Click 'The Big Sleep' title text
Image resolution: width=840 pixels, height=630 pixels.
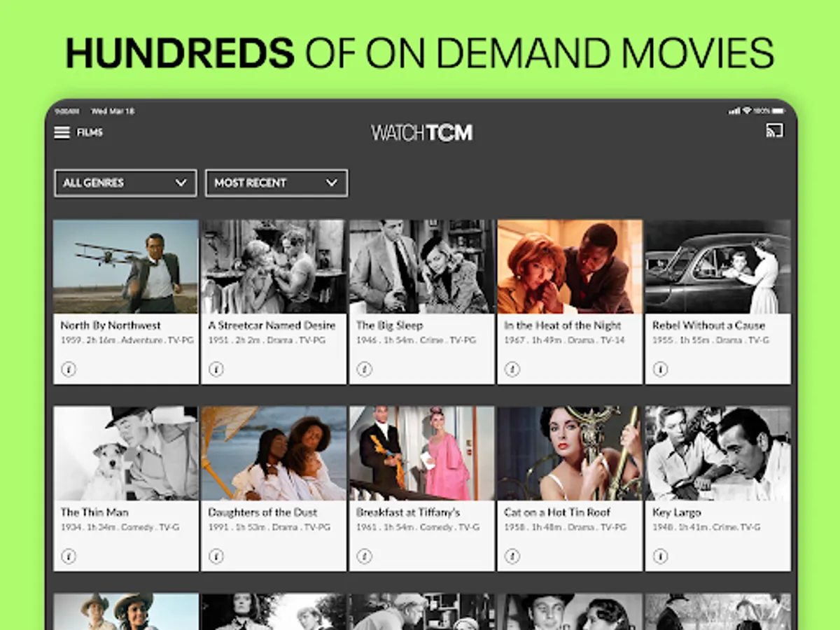tap(389, 325)
